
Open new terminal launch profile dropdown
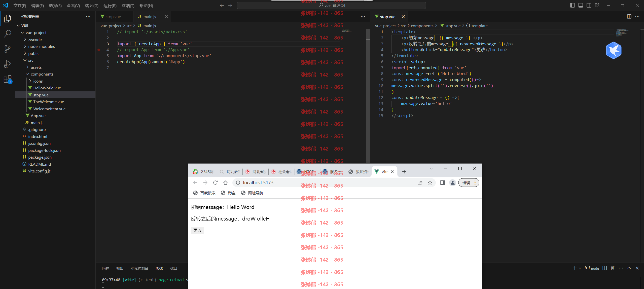[580, 268]
